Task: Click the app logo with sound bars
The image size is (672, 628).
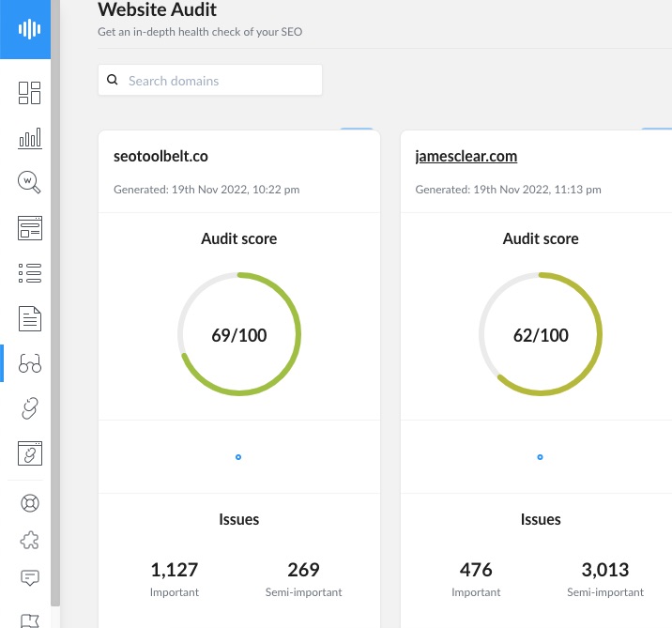Action: (x=30, y=29)
